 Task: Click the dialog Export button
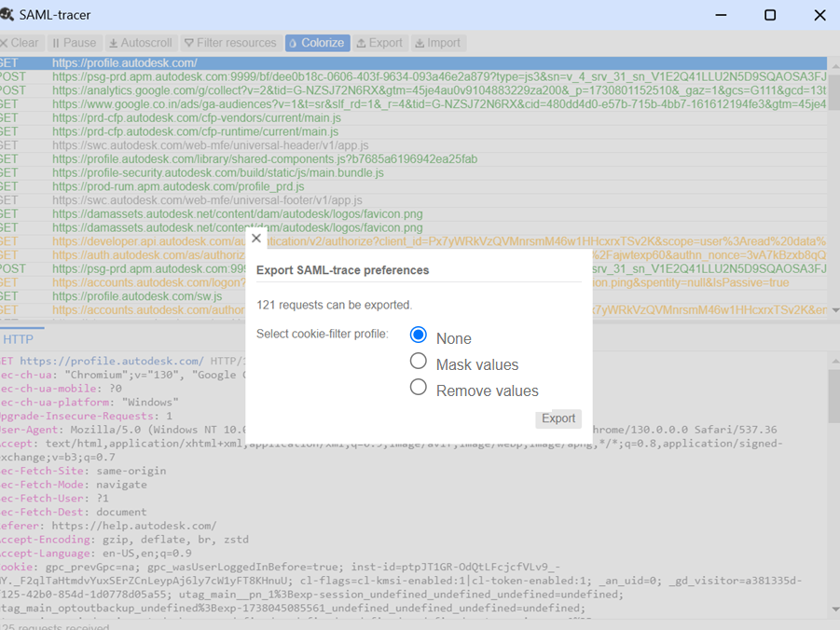point(558,418)
